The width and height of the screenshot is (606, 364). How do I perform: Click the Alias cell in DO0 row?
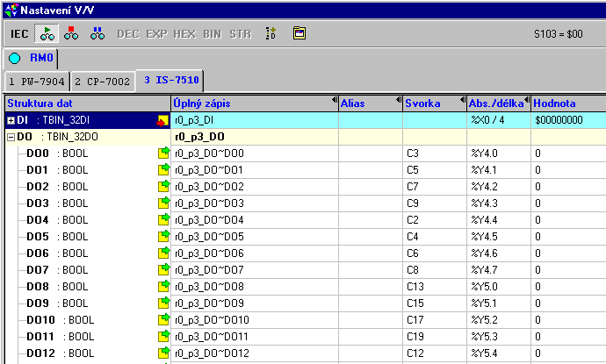pos(371,153)
